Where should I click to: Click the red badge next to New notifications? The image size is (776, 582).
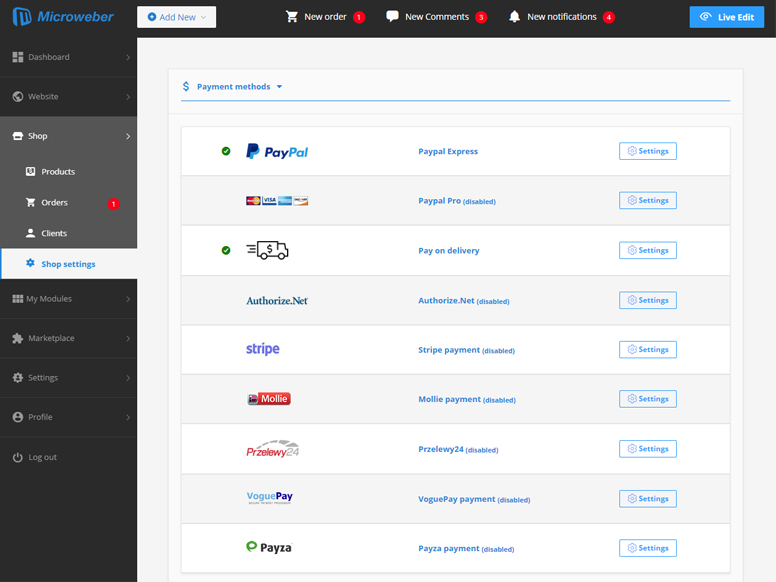click(609, 17)
